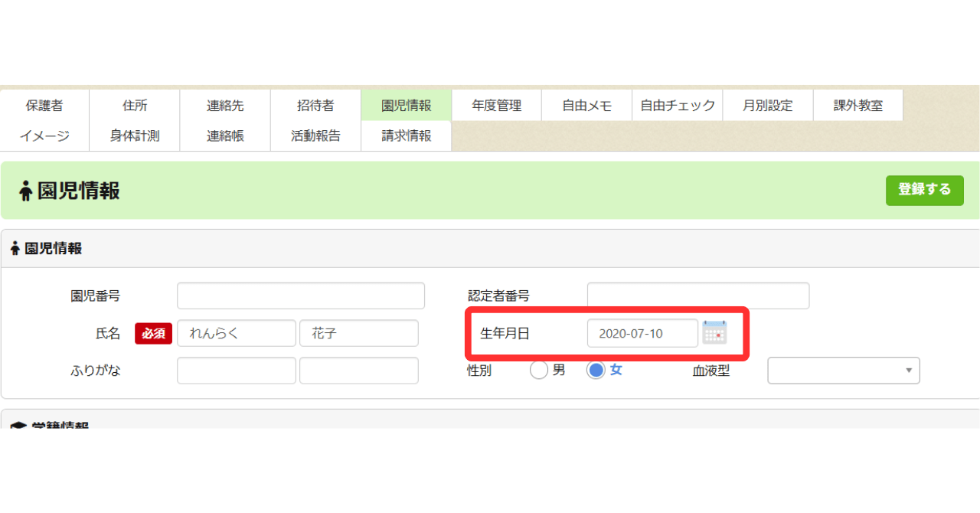This screenshot has height=513, width=980.
Task: Switch to the 園児情報 tab
Action: coord(406,106)
